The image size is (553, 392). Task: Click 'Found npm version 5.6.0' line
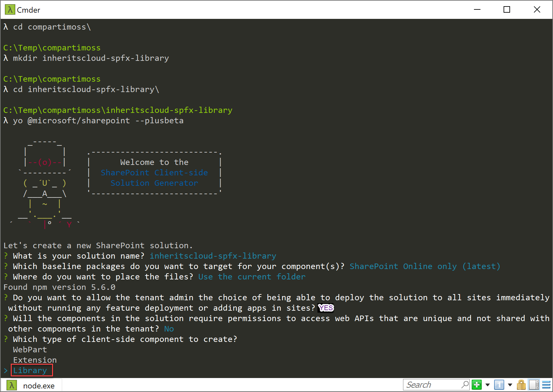59,287
